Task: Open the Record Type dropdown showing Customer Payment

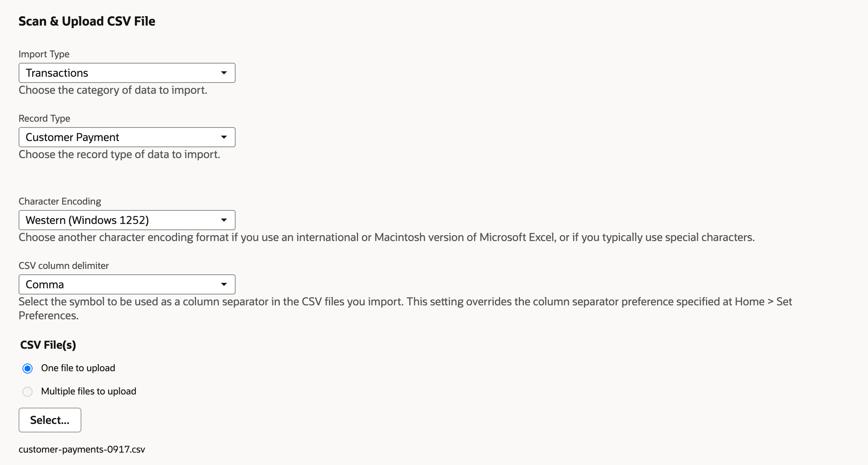Action: [127, 137]
